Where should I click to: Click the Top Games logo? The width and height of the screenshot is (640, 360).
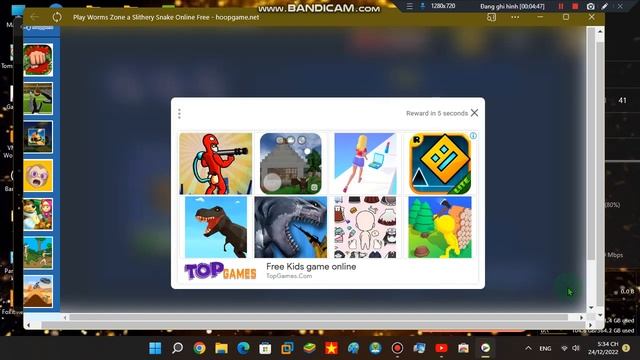point(220,271)
